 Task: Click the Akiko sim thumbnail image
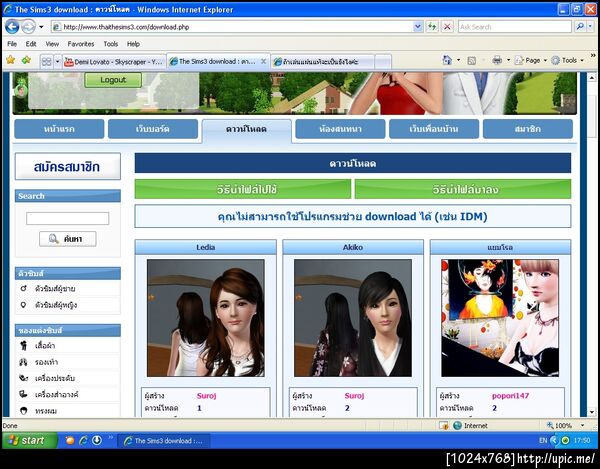point(353,318)
